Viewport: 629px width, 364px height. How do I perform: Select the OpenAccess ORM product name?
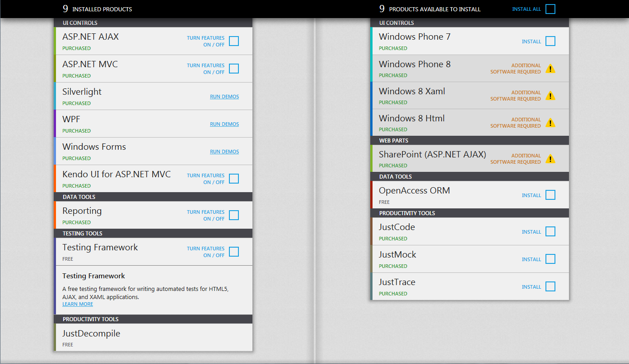(x=415, y=190)
